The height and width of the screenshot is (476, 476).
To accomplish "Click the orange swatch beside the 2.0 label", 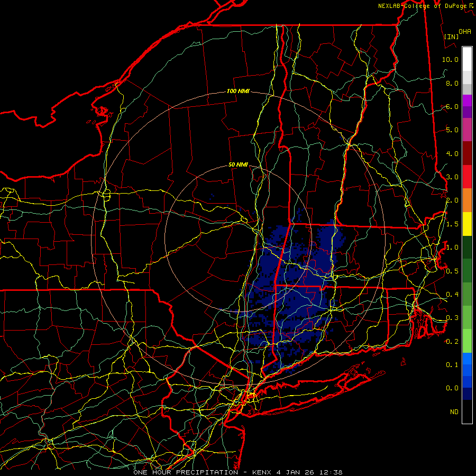I will tap(467, 200).
